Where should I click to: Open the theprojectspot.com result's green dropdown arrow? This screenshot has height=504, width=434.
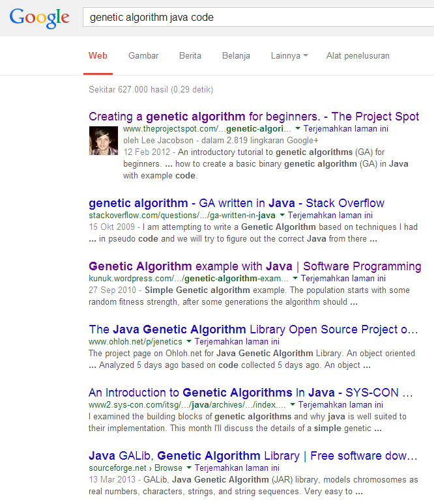[x=298, y=129]
